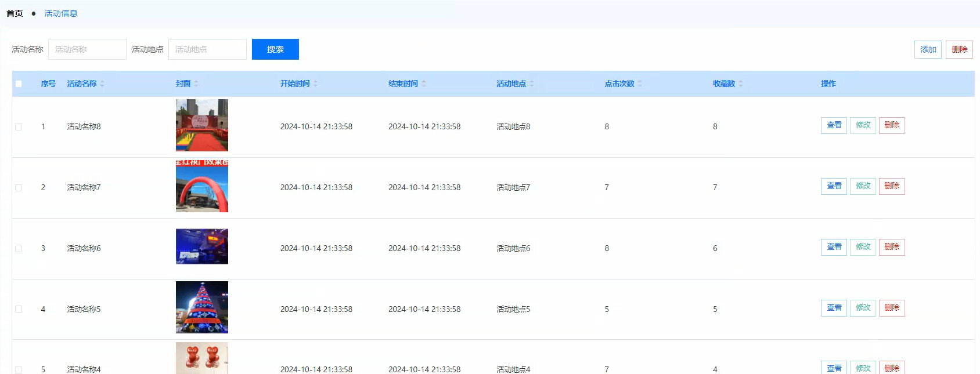Go to 首页 breadcrumb

[15, 13]
